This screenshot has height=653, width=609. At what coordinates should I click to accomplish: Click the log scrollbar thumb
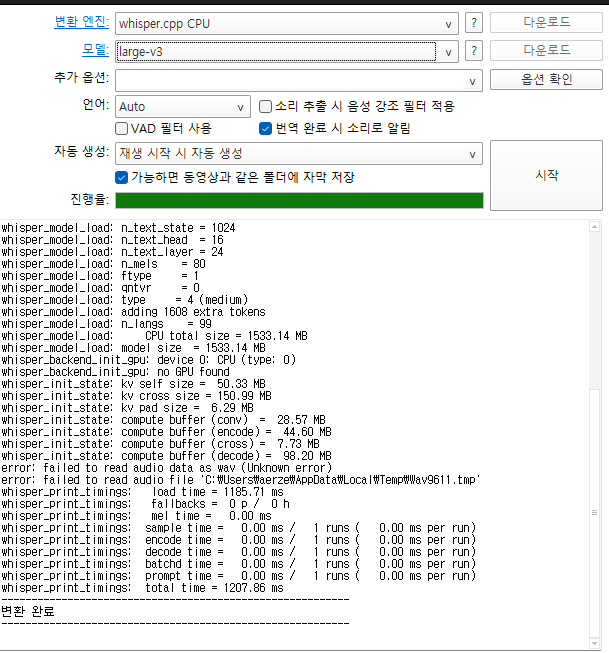(x=594, y=513)
